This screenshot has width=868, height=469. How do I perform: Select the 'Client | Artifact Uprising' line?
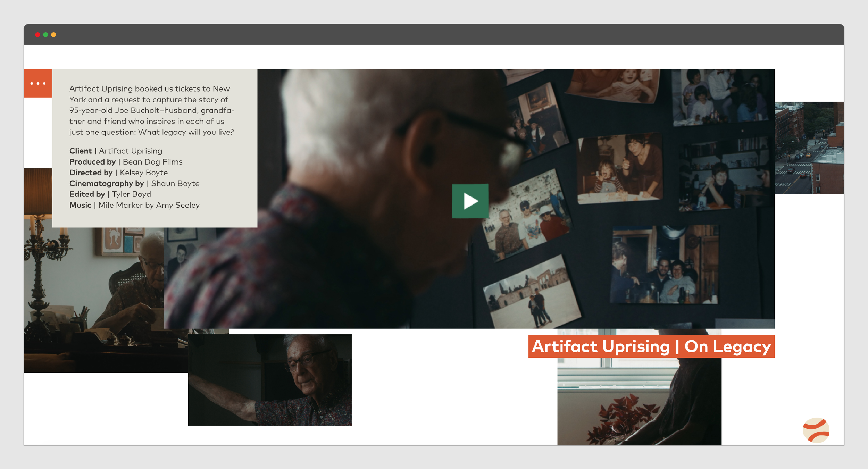coord(116,151)
